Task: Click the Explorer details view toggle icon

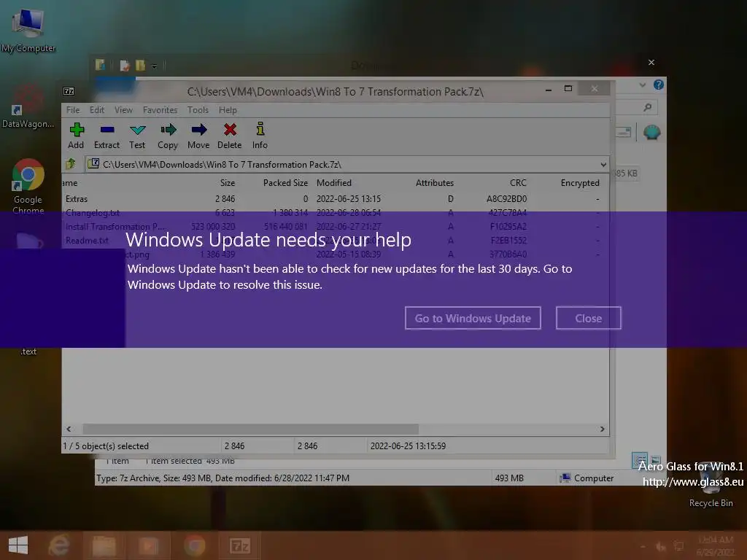Action: click(x=639, y=460)
